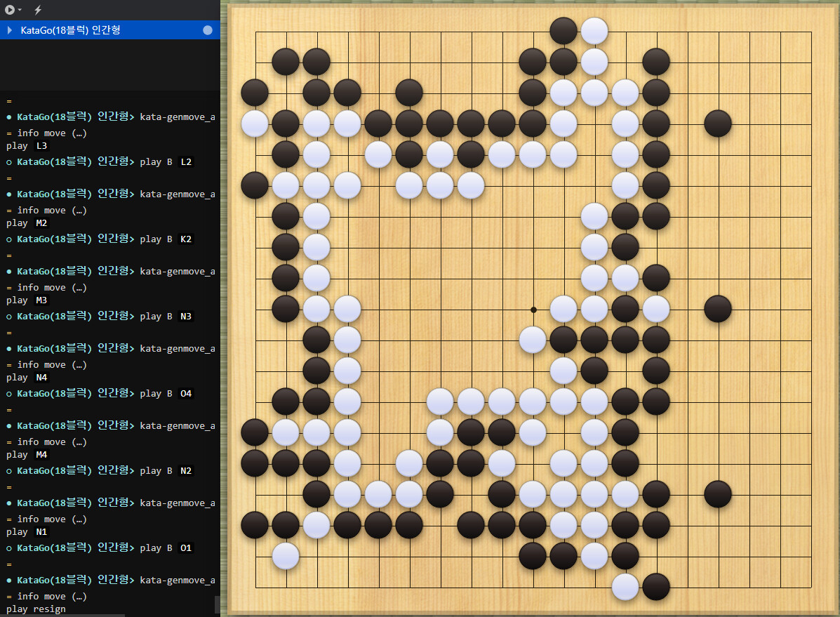This screenshot has height=617, width=840.
Task: Click the M4 coordinate chip in console
Action: pyautogui.click(x=42, y=455)
